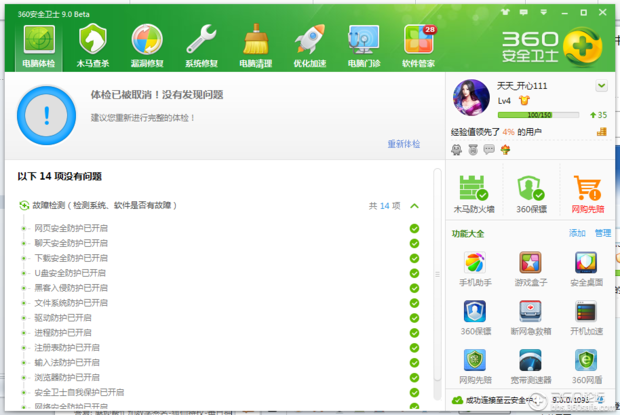The height and width of the screenshot is (415, 620).
Task: Open 电脑清理 broom tab
Action: (x=255, y=46)
